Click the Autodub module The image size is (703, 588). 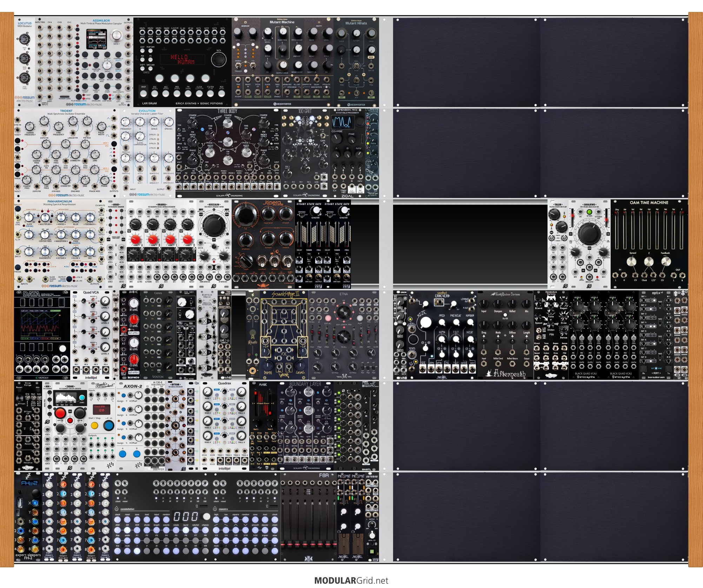coord(372,517)
